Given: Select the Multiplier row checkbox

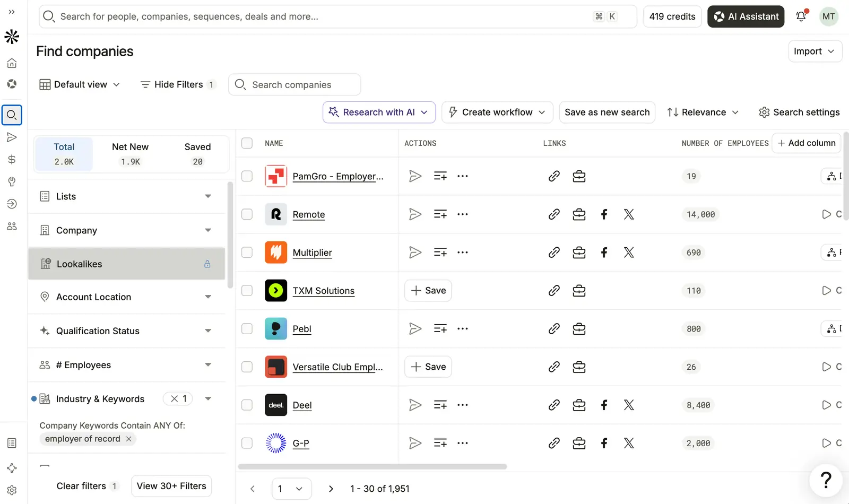Looking at the screenshot, I should pyautogui.click(x=247, y=253).
